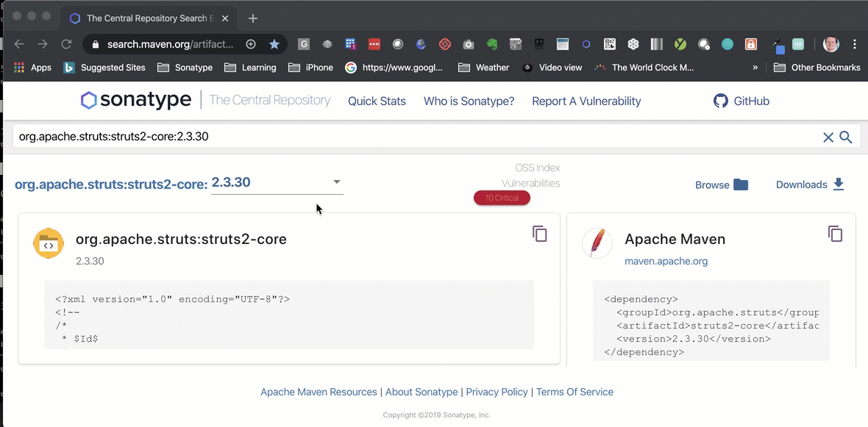This screenshot has width=868, height=427.
Task: Click the GitHub octocat icon
Action: coord(720,101)
